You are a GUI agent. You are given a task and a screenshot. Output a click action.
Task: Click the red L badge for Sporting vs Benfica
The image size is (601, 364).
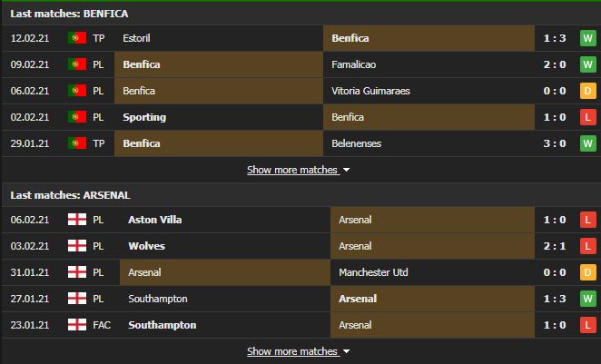click(587, 117)
